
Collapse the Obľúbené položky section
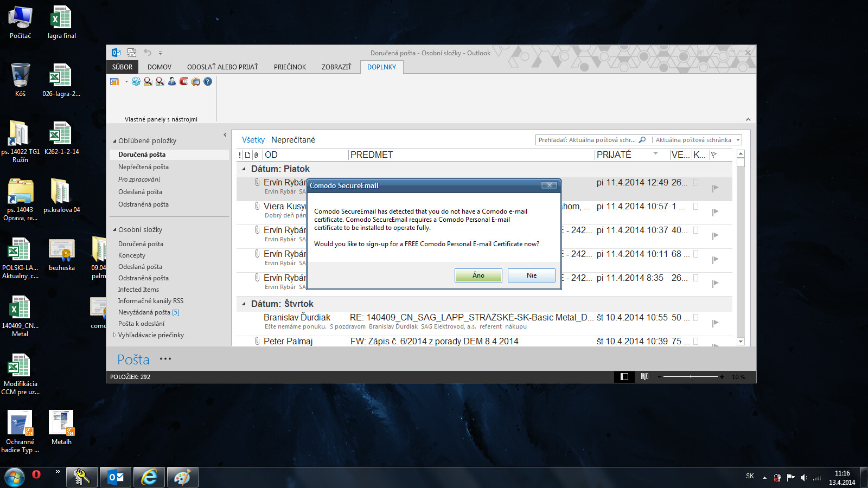(x=114, y=141)
